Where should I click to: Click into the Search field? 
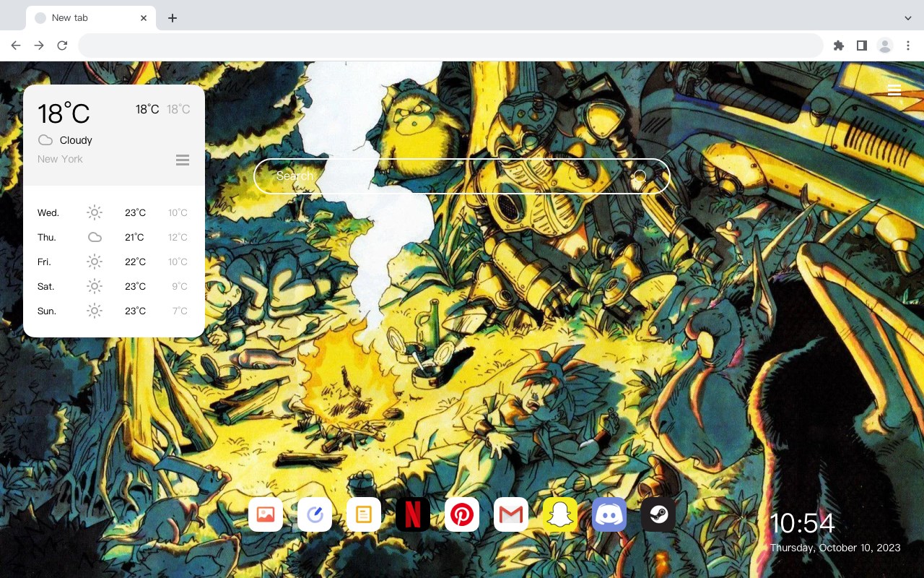click(x=462, y=176)
